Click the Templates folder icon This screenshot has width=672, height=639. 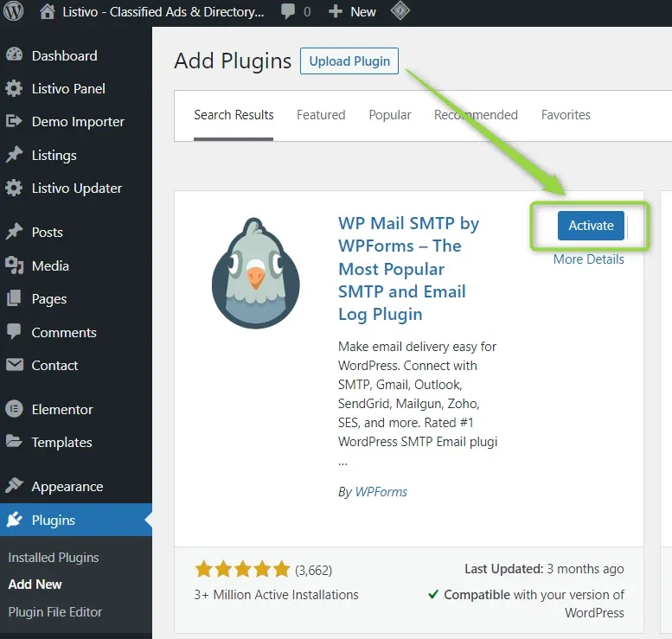(14, 441)
